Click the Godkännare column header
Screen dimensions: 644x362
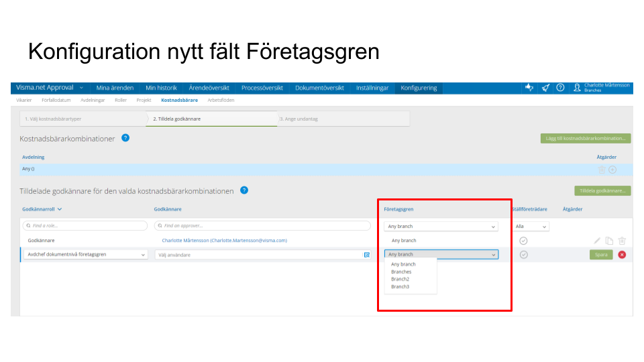pos(168,209)
